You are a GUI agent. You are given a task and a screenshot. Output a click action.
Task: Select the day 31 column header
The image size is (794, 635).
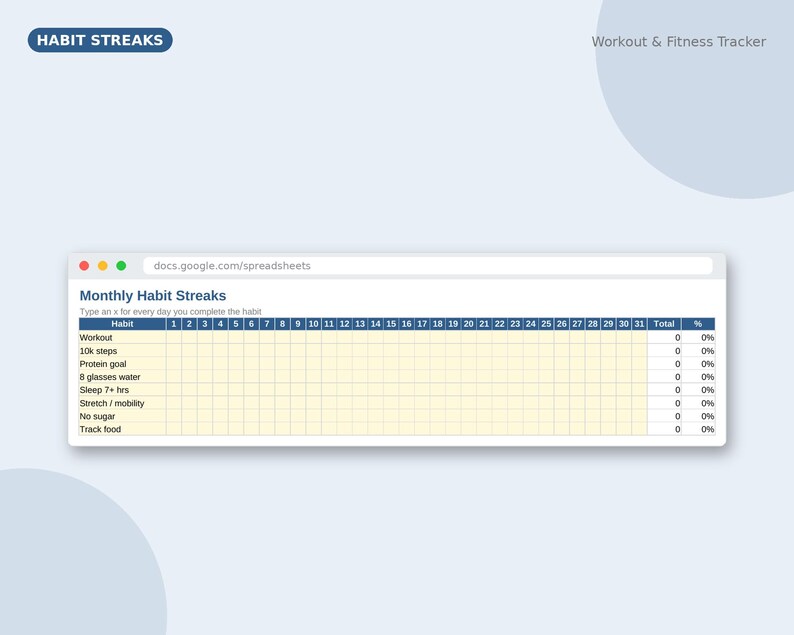click(639, 324)
